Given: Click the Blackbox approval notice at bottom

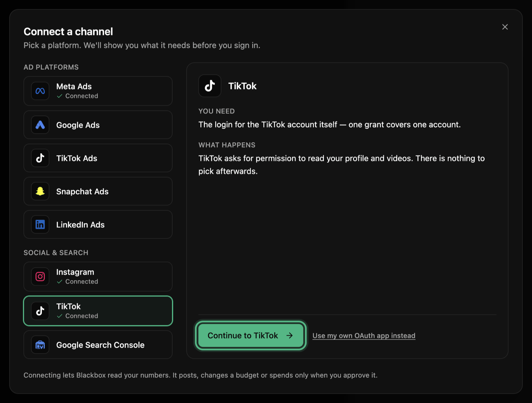Looking at the screenshot, I should click(200, 375).
